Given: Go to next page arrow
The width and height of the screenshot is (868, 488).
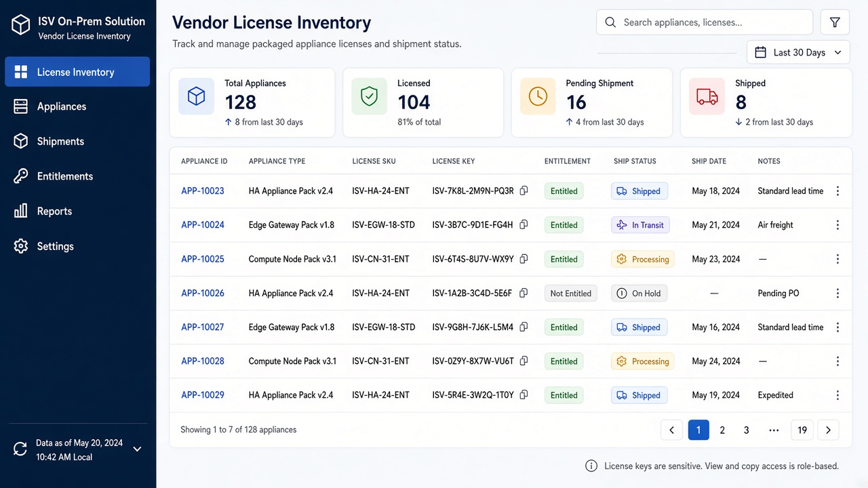Looking at the screenshot, I should tap(828, 430).
